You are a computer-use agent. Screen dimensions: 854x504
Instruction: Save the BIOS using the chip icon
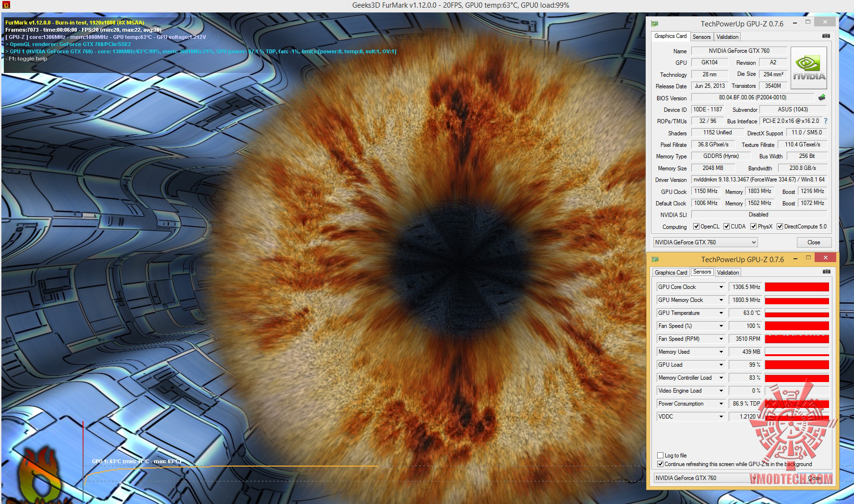coord(822,97)
